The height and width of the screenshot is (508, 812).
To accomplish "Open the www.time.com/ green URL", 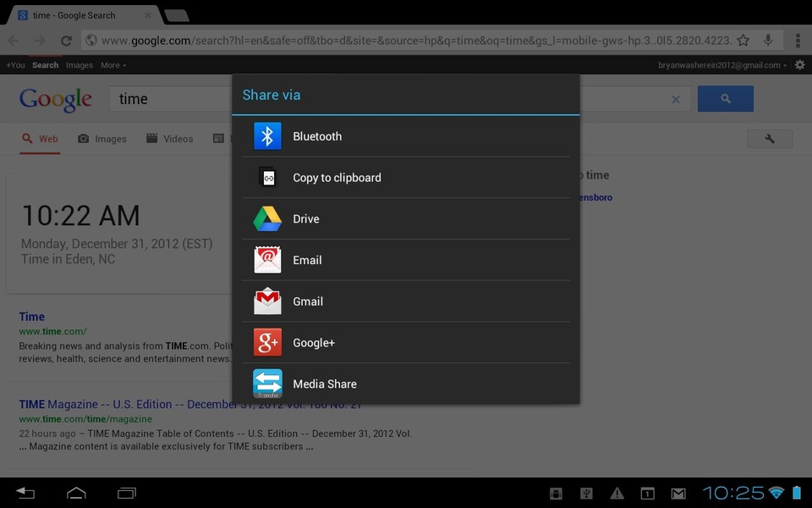I will 52,331.
